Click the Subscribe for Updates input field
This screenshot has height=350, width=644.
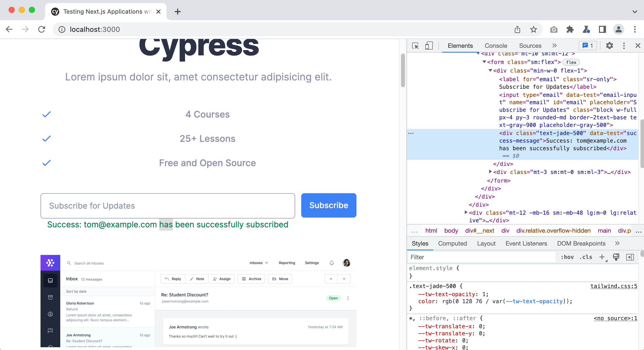click(168, 206)
